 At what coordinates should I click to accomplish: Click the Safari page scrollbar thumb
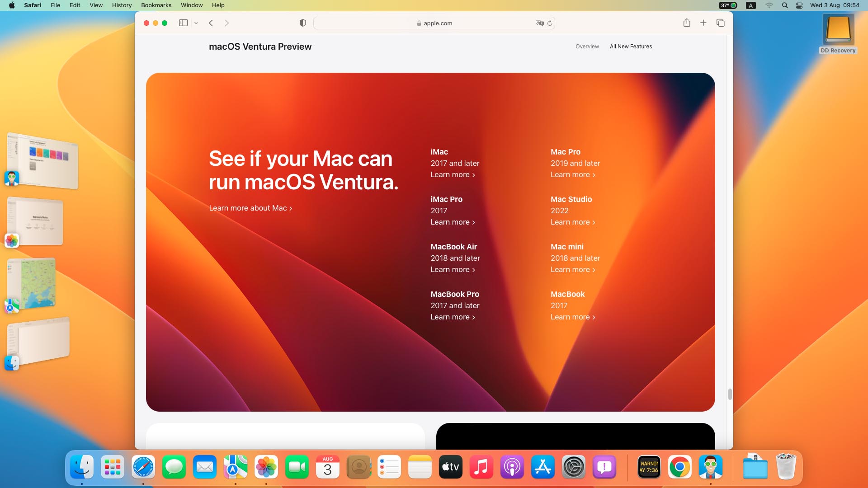(x=730, y=394)
